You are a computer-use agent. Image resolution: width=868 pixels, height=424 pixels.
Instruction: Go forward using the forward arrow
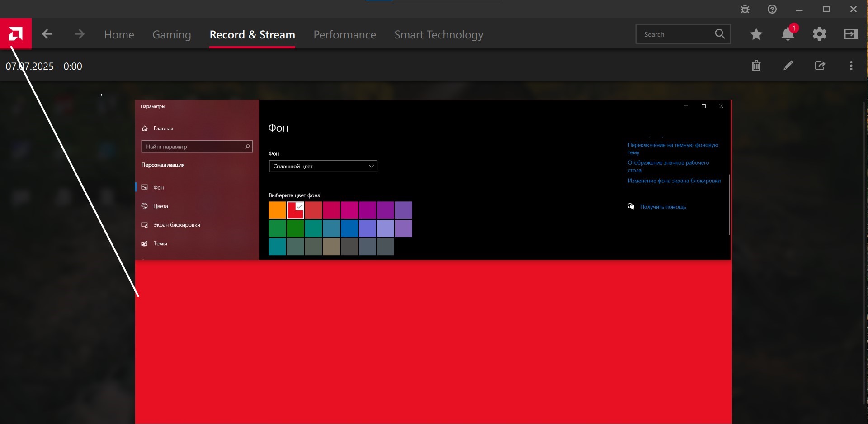[79, 34]
